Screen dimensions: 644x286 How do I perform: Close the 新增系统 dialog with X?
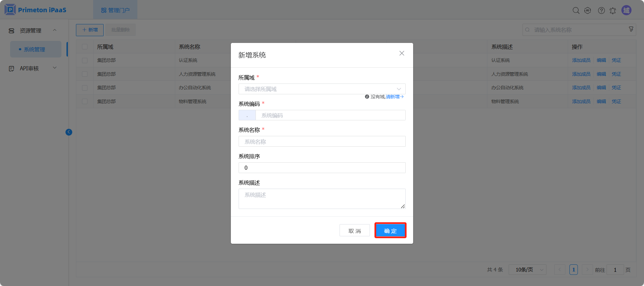(x=402, y=53)
